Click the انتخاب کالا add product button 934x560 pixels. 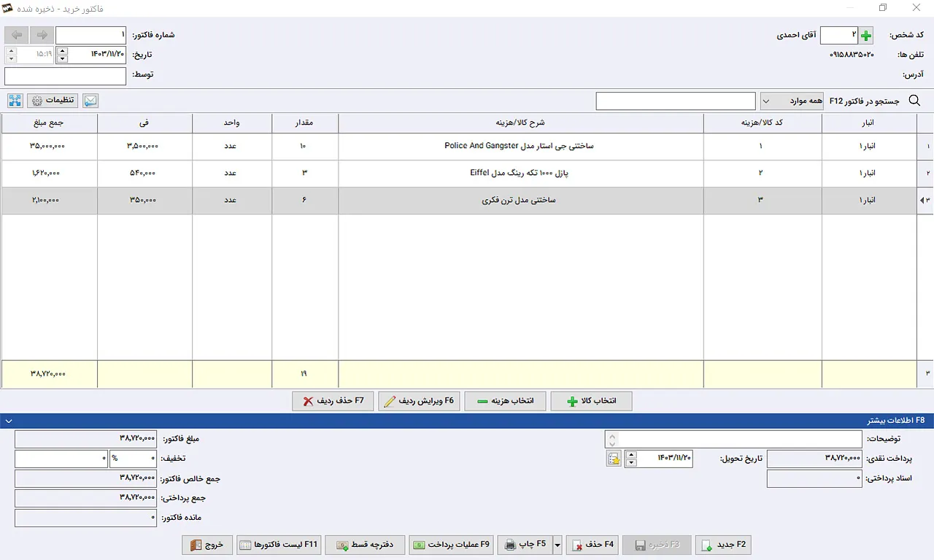(x=591, y=401)
